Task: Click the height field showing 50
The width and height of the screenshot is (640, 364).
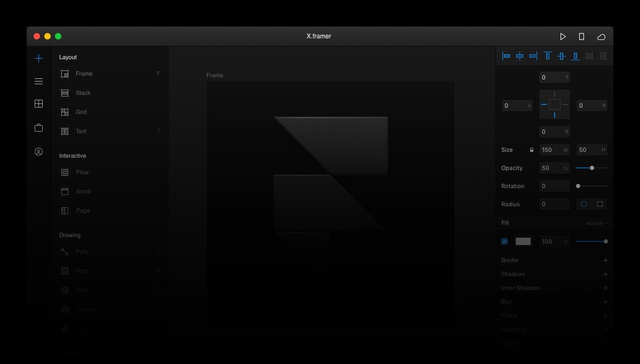Action: coord(592,150)
